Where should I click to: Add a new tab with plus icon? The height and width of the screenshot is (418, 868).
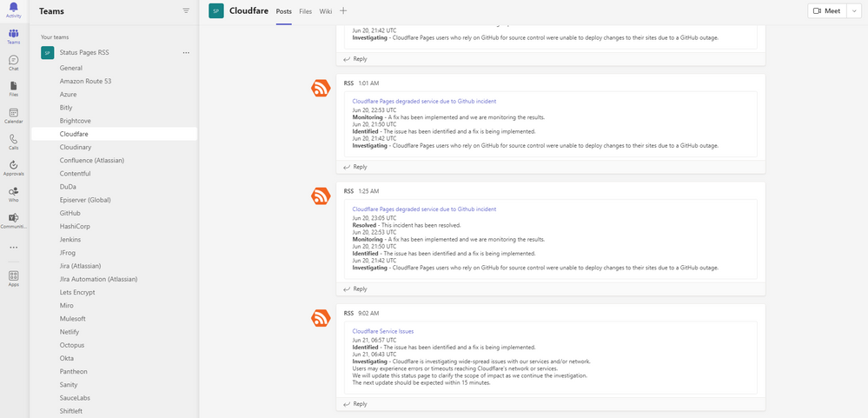[343, 10]
